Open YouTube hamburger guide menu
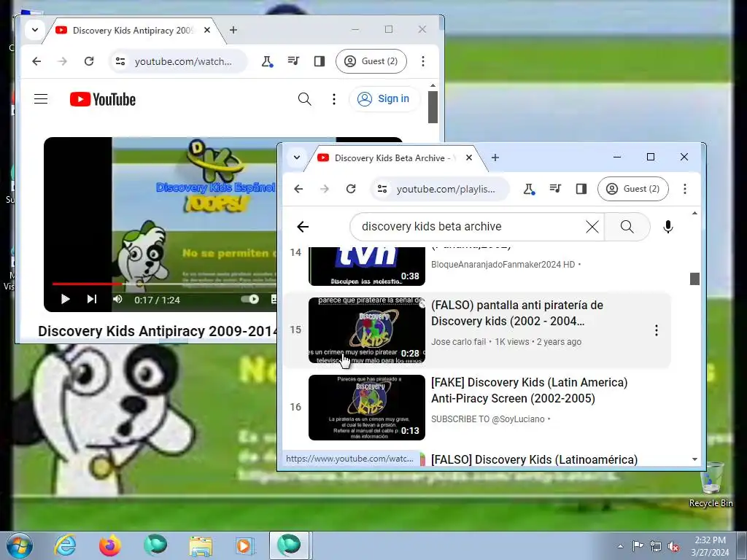This screenshot has height=560, width=747. coord(41,99)
